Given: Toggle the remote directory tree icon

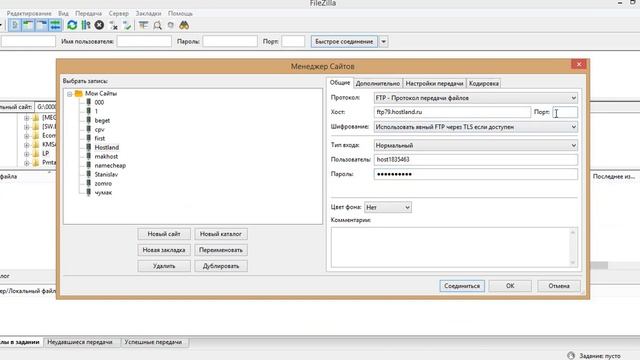Looking at the screenshot, I should point(42,25).
